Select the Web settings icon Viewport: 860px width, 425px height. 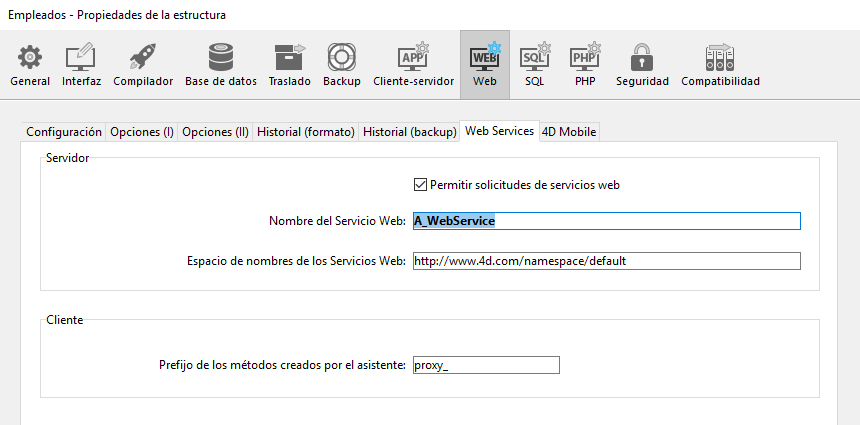pyautogui.click(x=485, y=65)
